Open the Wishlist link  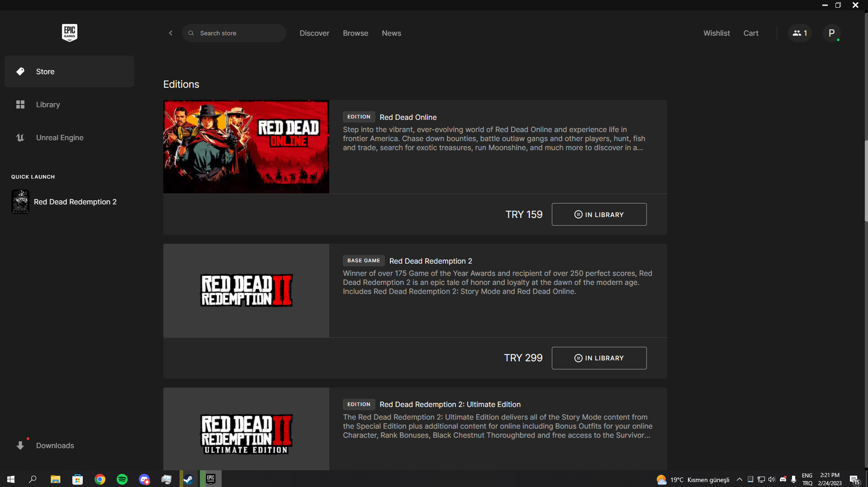(x=716, y=33)
